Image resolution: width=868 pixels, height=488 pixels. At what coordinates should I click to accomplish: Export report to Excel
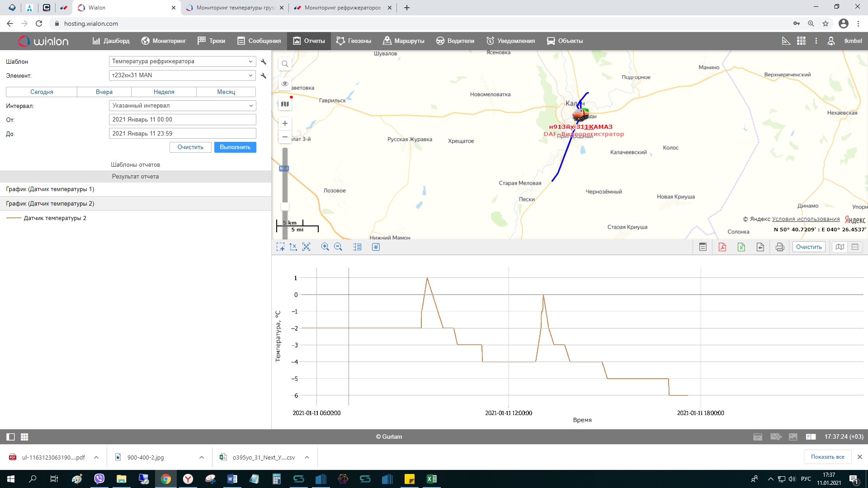(x=741, y=247)
